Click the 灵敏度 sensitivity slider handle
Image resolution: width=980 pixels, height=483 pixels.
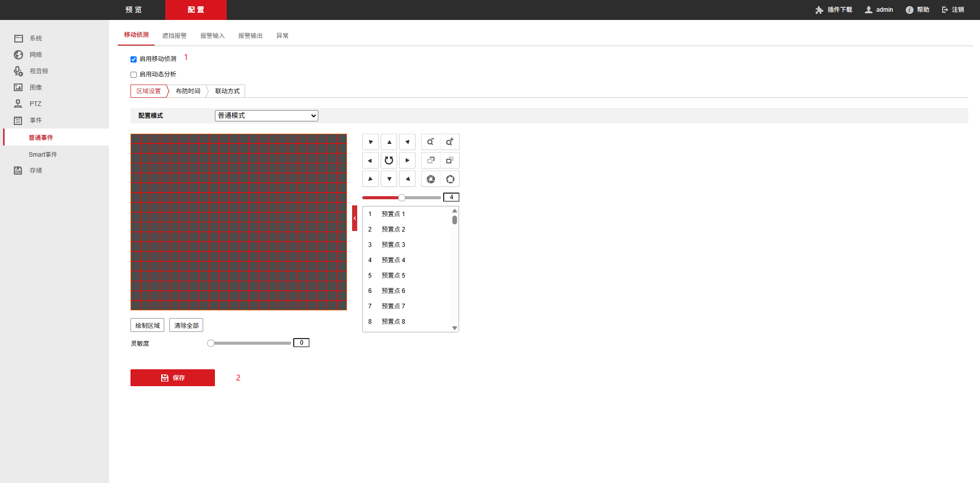click(211, 343)
